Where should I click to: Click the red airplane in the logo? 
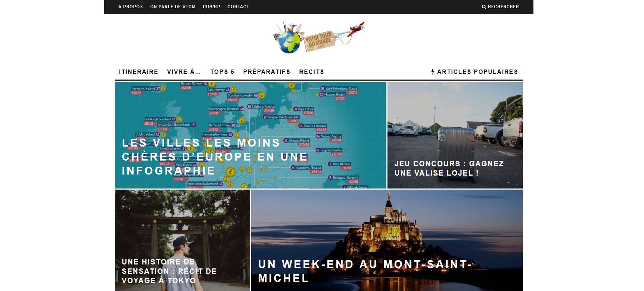point(356,29)
